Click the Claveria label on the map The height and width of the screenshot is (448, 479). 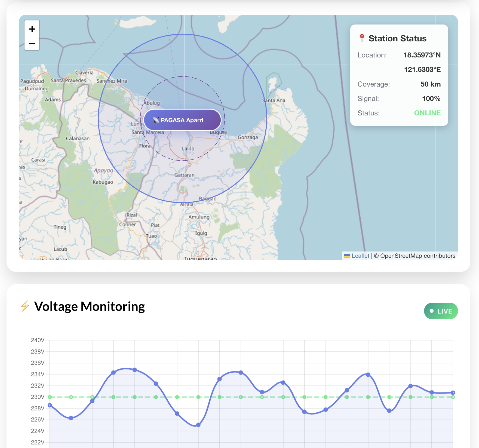[84, 73]
